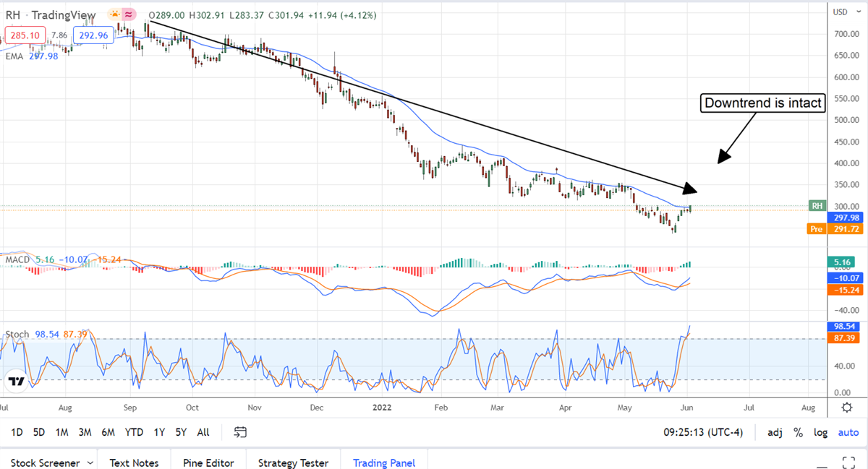Viewport: 868px width, 469px height.
Task: Switch to the Pine Editor tab
Action: pyautogui.click(x=208, y=462)
